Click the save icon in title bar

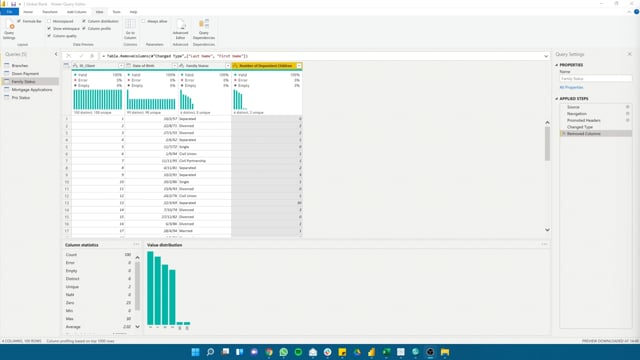(13, 4)
